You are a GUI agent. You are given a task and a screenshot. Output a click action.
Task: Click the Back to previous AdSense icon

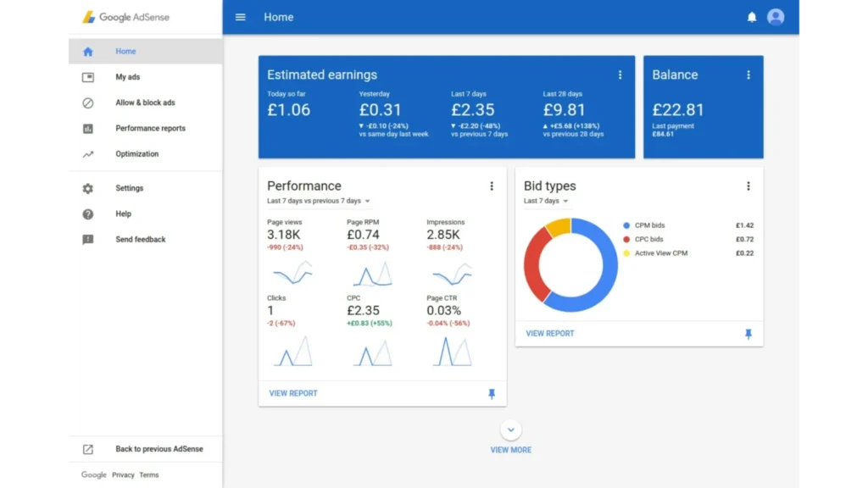[88, 449]
